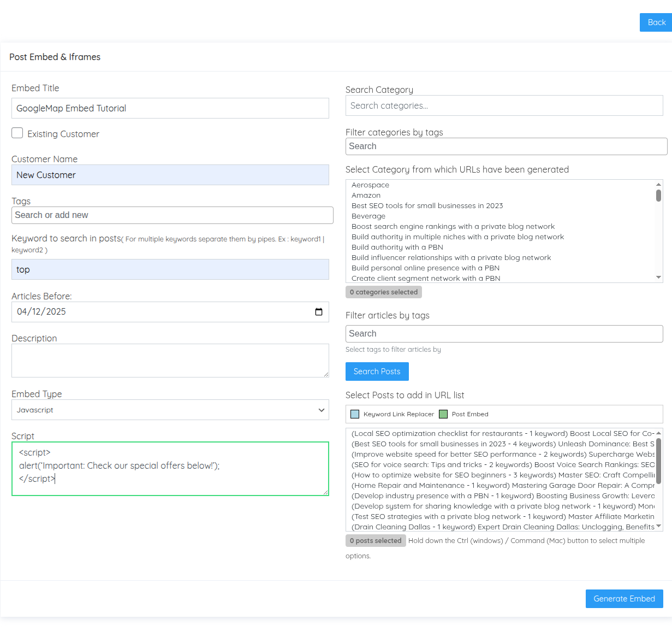Click the Embed Title input field
The image size is (672, 631).
coord(170,108)
